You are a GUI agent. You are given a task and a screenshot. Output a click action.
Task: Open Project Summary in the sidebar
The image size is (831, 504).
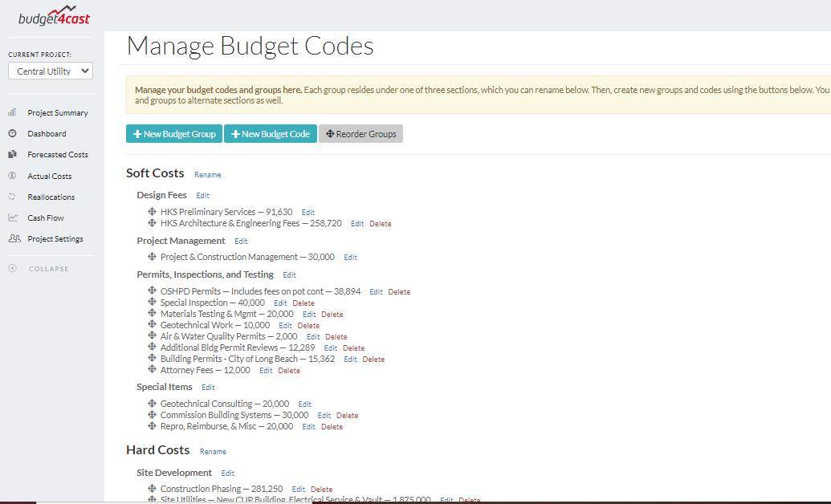point(58,113)
